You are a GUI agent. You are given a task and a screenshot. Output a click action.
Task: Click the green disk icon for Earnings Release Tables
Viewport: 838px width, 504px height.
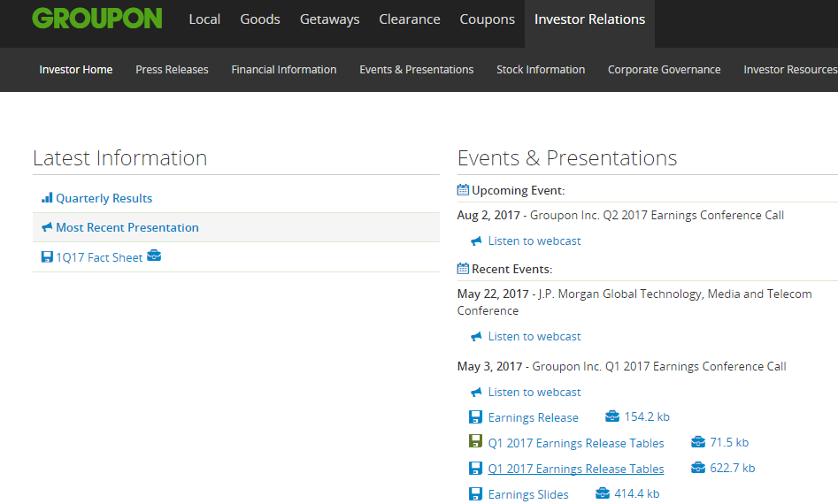[x=475, y=441]
